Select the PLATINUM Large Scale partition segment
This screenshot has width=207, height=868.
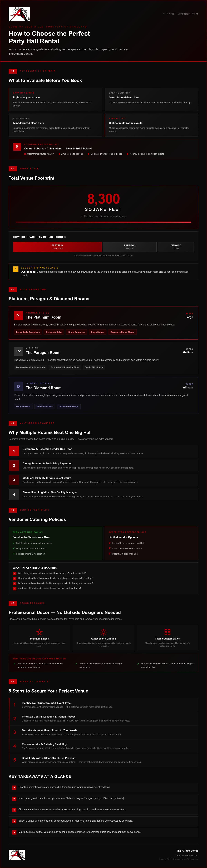click(58, 247)
